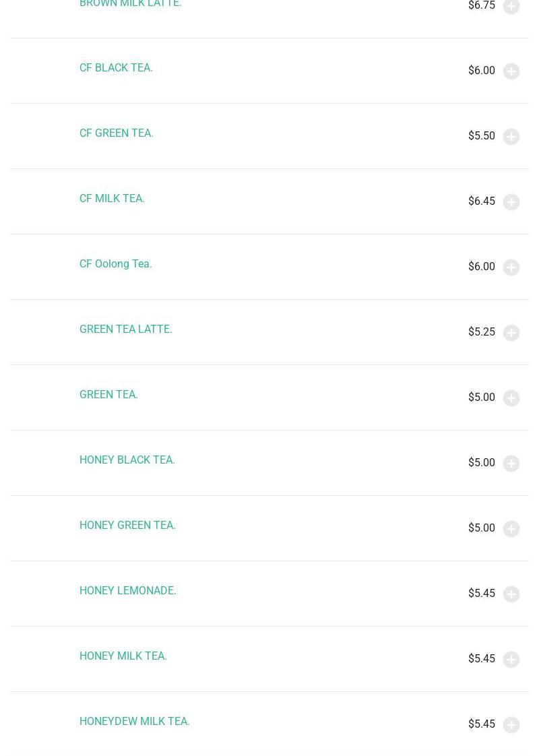Tap plus icon for Honey Milk Tea
This screenshot has width=539, height=756.
coord(511,660)
